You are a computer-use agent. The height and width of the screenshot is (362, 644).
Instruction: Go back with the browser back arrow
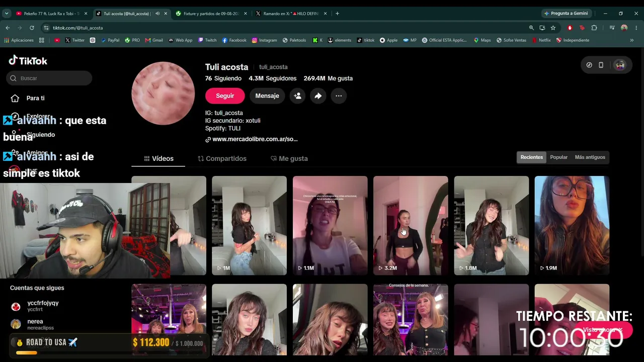pos(8,28)
